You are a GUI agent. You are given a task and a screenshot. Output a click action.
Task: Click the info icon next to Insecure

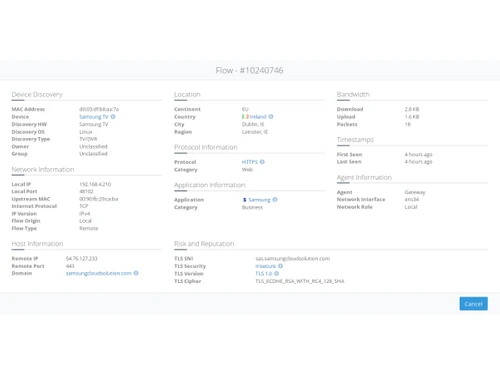(x=280, y=266)
